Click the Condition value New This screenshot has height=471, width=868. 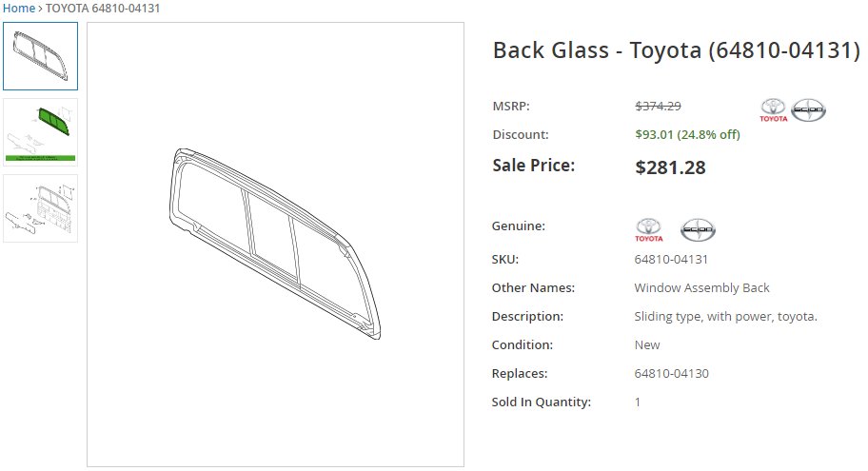point(647,344)
